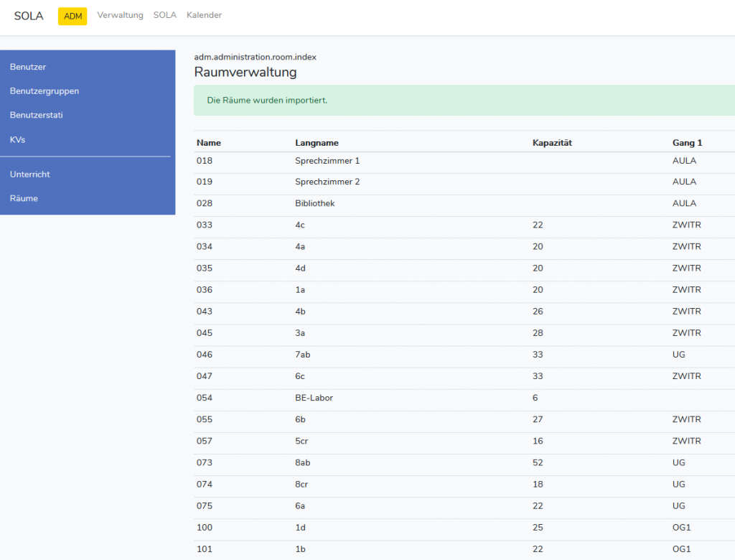Click the adm.administration.room.index breadcrumb text
Viewport: 735px width, 560px height.
[255, 57]
